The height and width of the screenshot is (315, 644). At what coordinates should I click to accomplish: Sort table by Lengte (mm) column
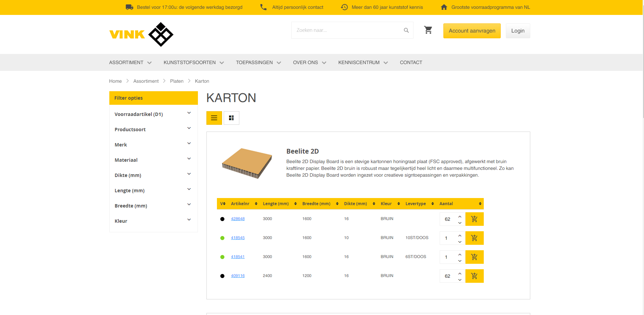coord(280,204)
